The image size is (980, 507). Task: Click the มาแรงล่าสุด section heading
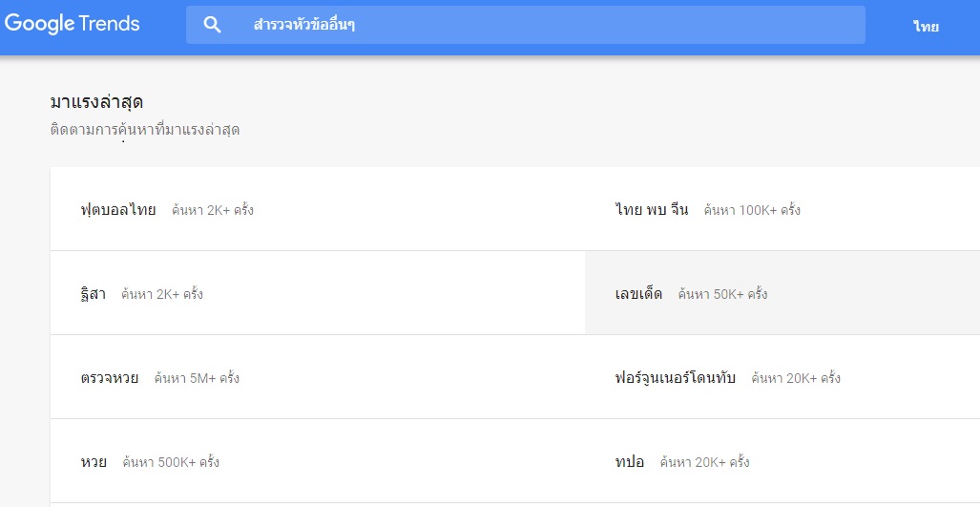(x=97, y=102)
